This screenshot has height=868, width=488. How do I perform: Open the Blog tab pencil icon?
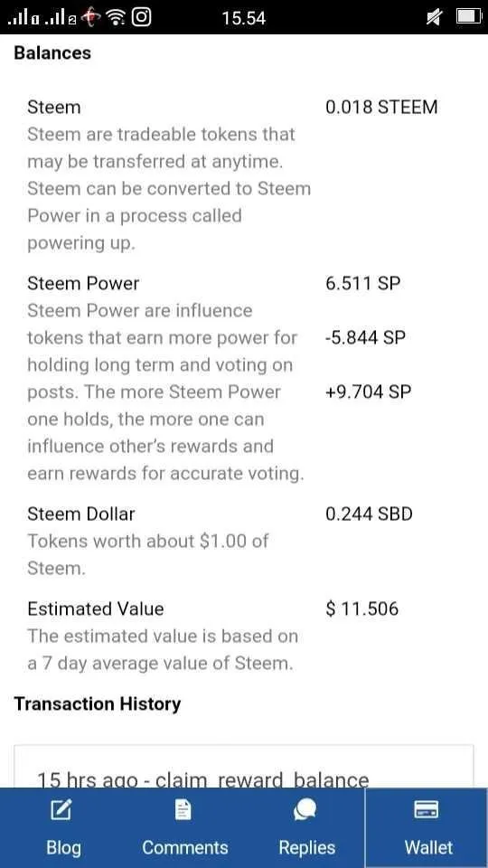61,810
